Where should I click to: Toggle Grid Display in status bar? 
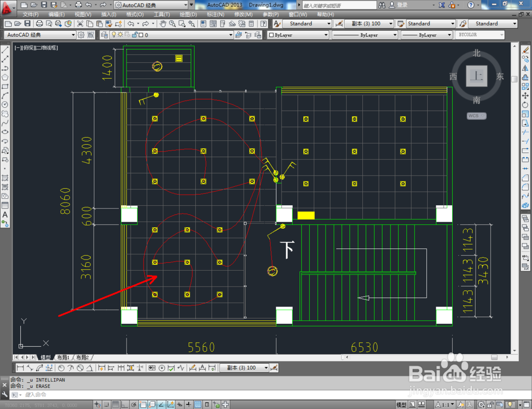point(115,404)
